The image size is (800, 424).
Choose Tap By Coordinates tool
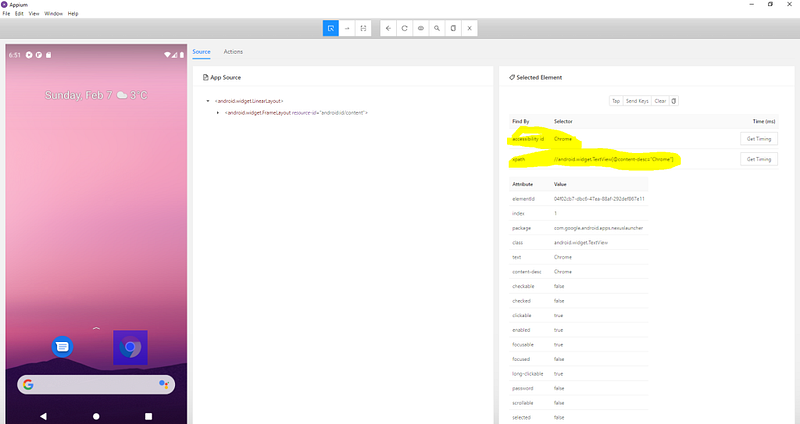click(x=363, y=29)
